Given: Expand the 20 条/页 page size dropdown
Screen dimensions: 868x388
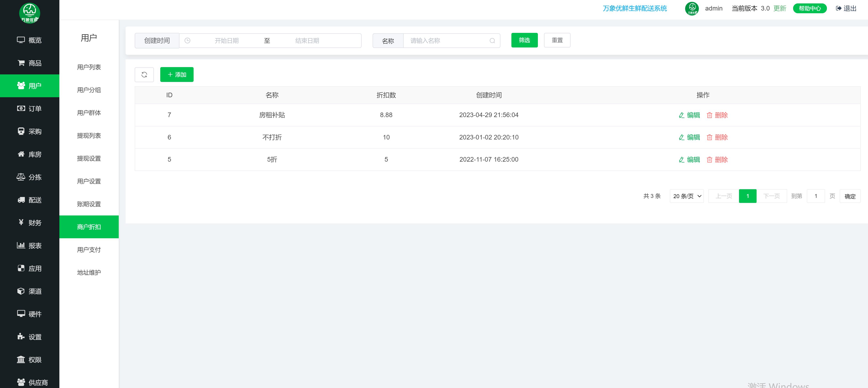Looking at the screenshot, I should (x=686, y=196).
